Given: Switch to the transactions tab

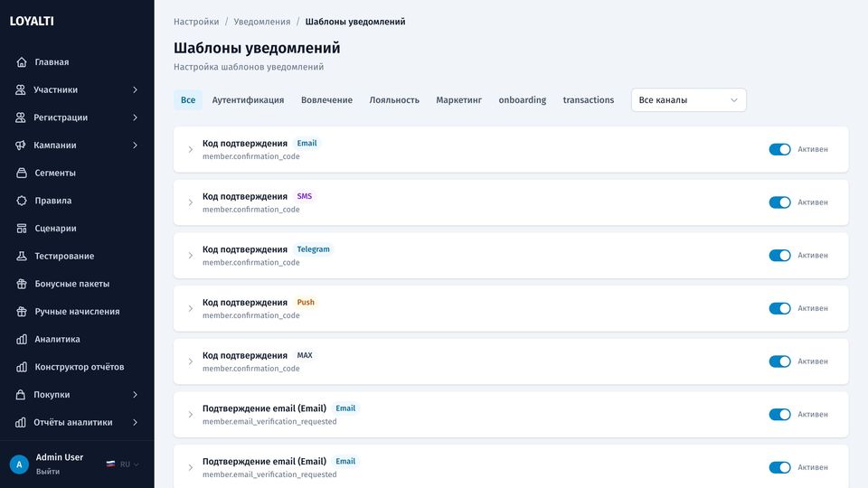Looking at the screenshot, I should point(589,100).
